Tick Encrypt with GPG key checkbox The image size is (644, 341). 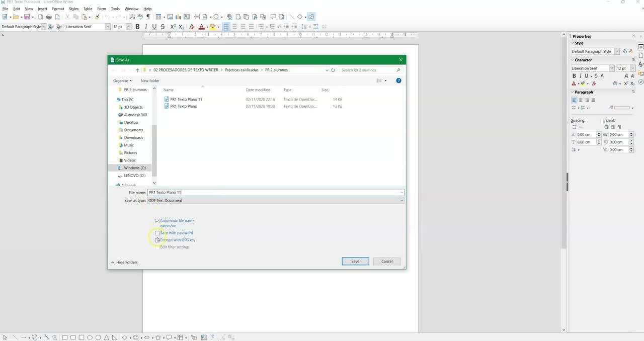[157, 240]
